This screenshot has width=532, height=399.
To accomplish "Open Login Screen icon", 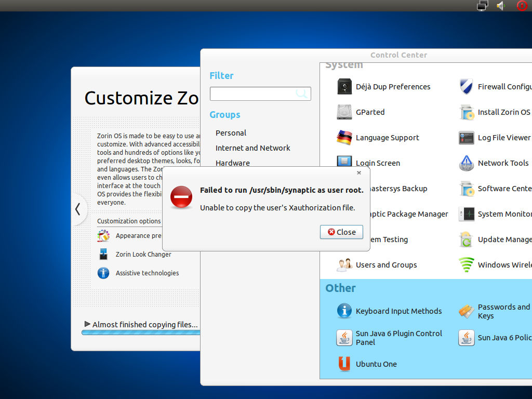I will [344, 161].
